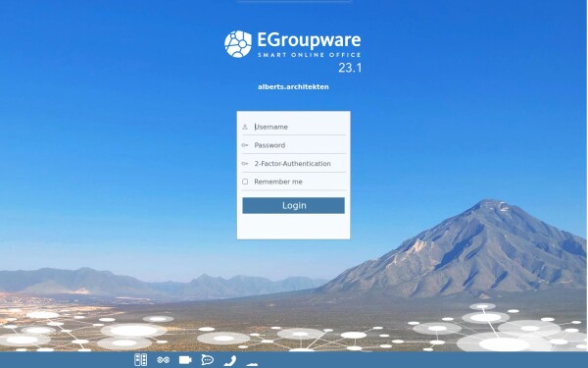588x368 pixels.
Task: Click the key icon beside 2-Factor-Authentication
Action: [245, 164]
